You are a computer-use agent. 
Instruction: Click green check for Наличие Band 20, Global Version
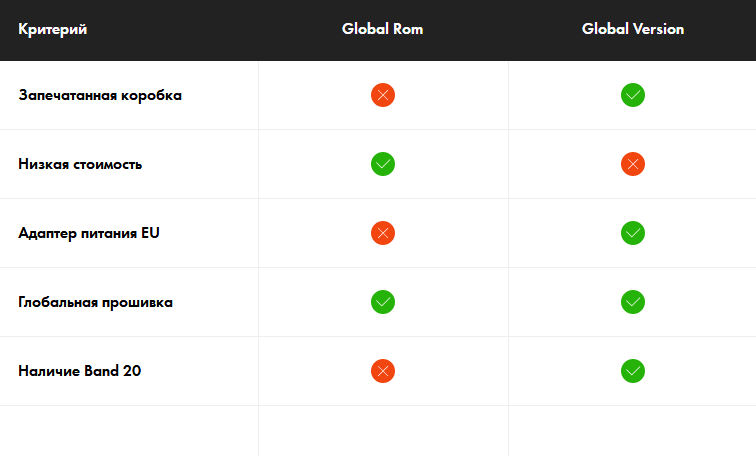(633, 371)
